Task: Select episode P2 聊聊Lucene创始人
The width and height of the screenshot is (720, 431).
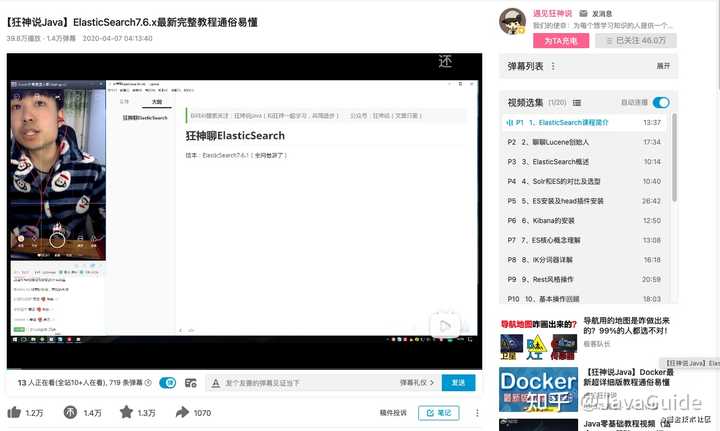Action: pos(583,142)
